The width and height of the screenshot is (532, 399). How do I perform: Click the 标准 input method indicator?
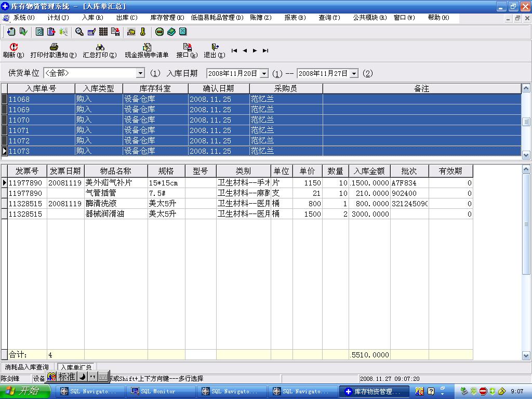point(66,377)
